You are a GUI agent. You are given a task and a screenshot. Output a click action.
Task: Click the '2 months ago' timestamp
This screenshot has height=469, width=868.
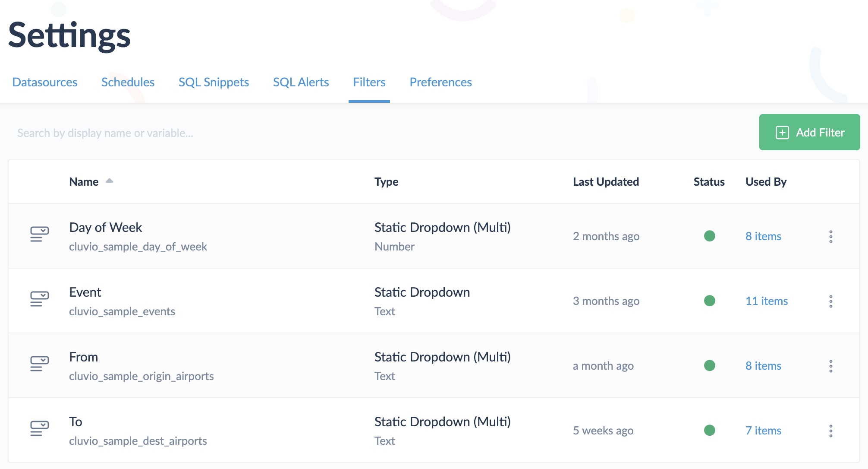pos(606,236)
